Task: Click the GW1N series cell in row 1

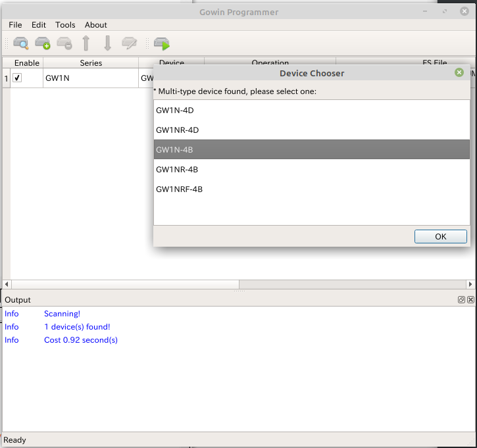Action: [91, 78]
